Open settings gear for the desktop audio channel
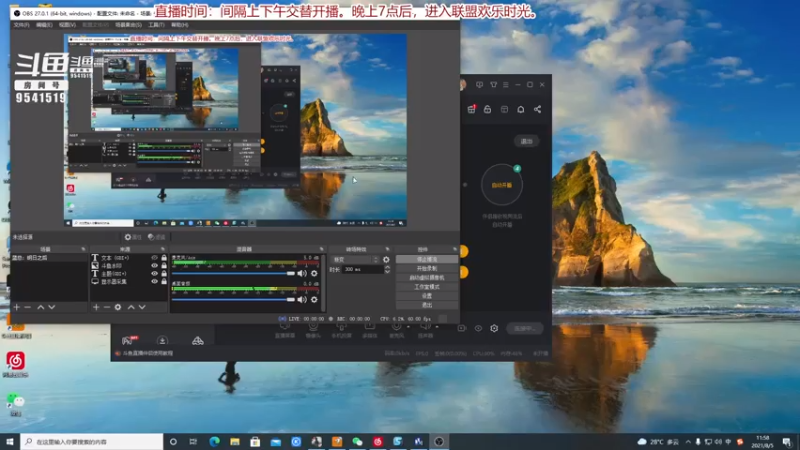This screenshot has height=450, width=800. click(x=314, y=299)
